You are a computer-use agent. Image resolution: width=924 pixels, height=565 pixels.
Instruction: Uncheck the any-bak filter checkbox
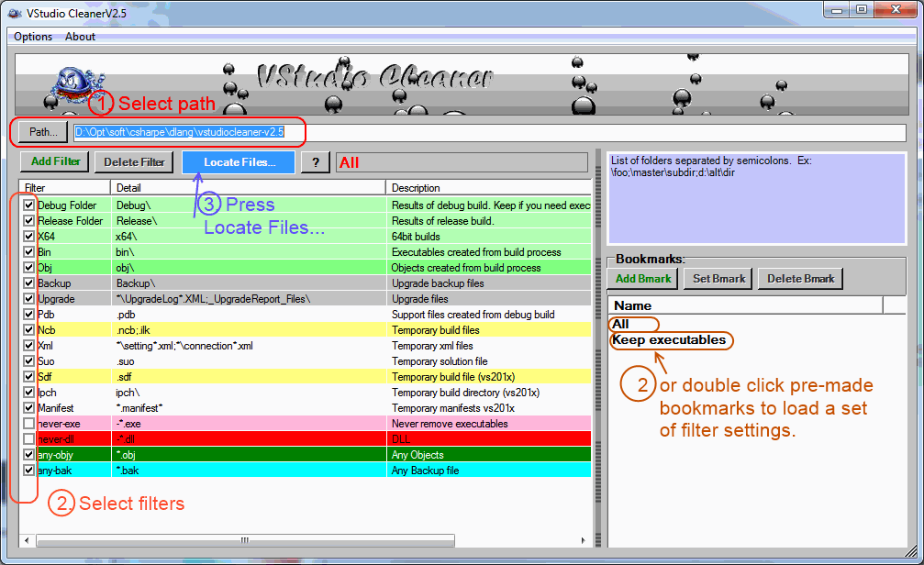pyautogui.click(x=28, y=471)
